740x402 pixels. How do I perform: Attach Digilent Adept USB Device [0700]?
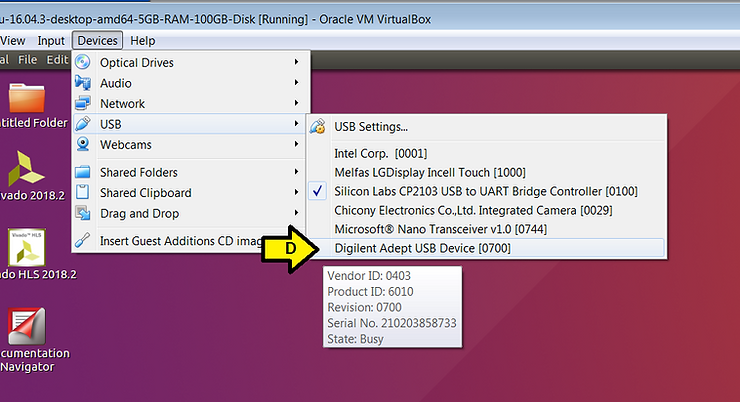486,248
